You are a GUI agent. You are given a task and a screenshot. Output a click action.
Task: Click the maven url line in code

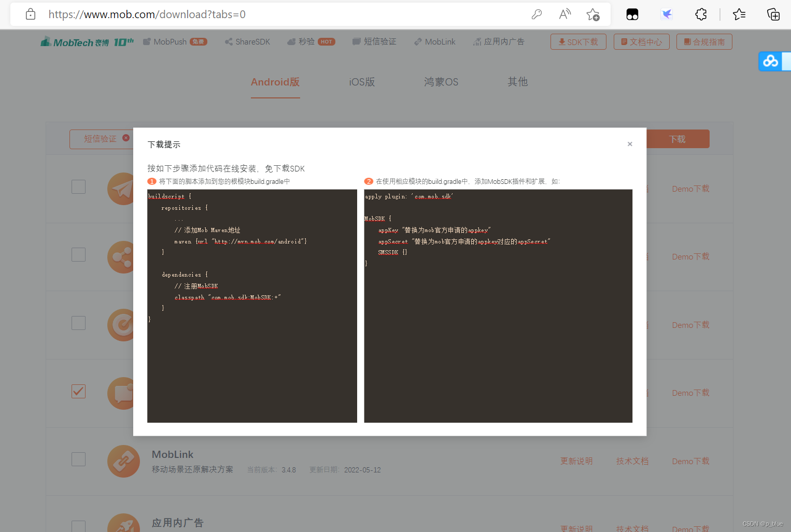click(241, 241)
